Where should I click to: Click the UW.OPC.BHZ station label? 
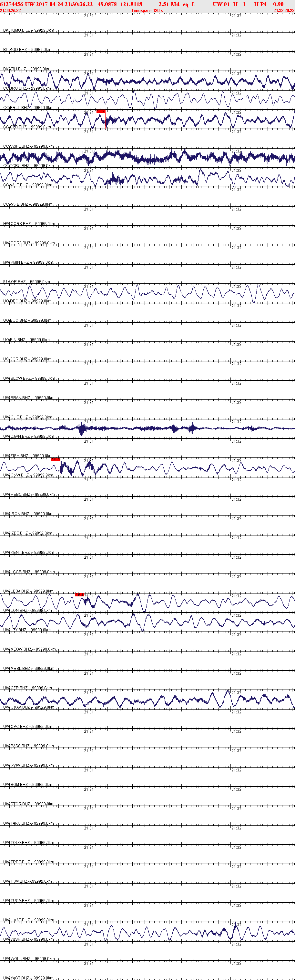coord(28,727)
